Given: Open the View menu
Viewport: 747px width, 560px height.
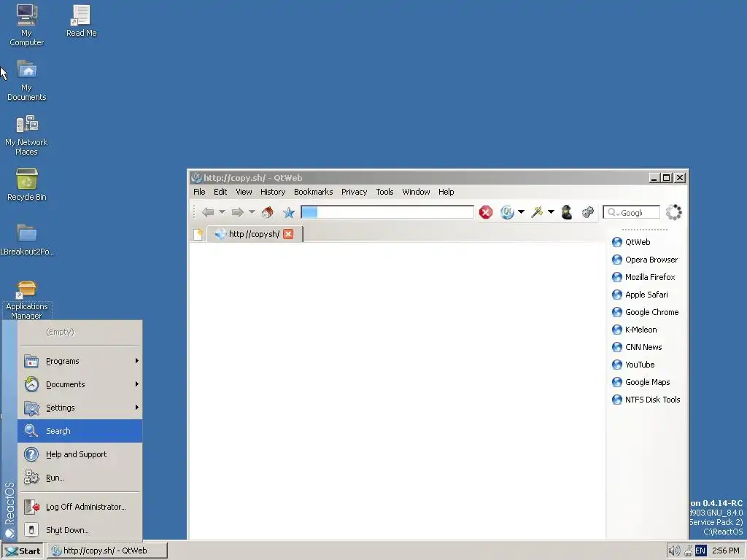Looking at the screenshot, I should (244, 192).
